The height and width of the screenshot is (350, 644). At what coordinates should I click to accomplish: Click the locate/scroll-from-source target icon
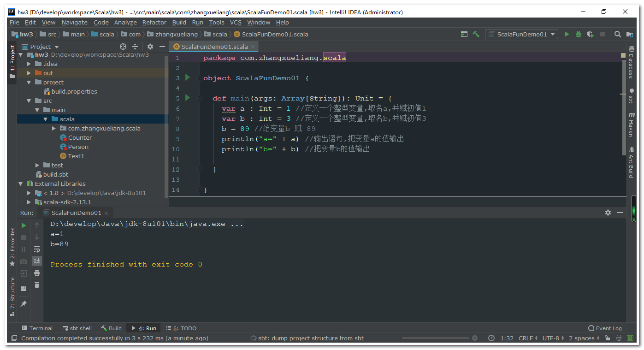click(x=123, y=47)
